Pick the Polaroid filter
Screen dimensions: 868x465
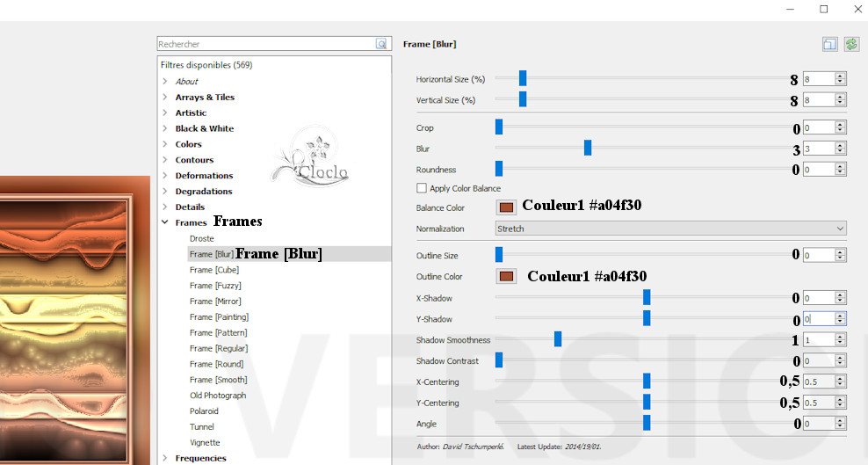pos(204,411)
